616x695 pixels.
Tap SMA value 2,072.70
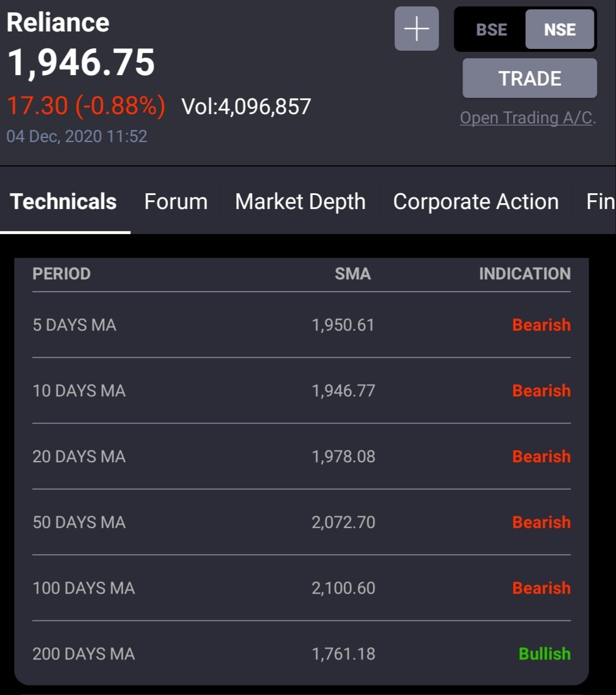point(343,522)
